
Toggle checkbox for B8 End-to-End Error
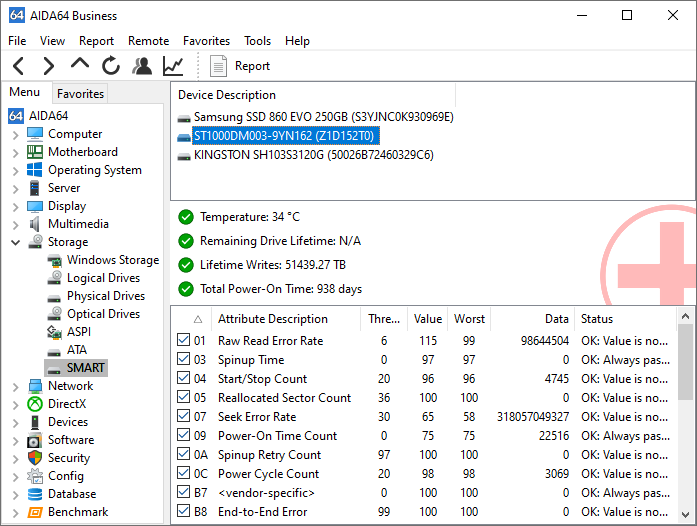click(183, 510)
